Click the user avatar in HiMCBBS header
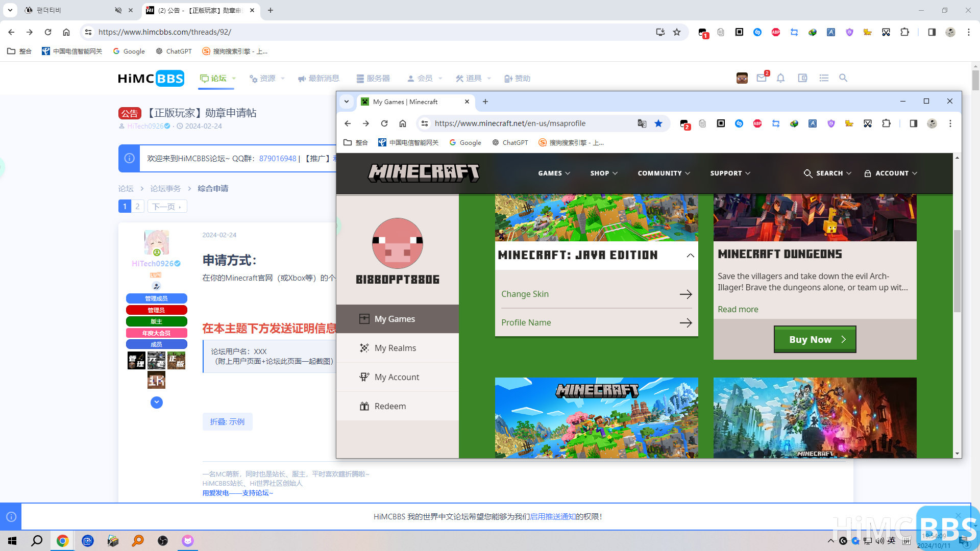980x551 pixels. [741, 78]
